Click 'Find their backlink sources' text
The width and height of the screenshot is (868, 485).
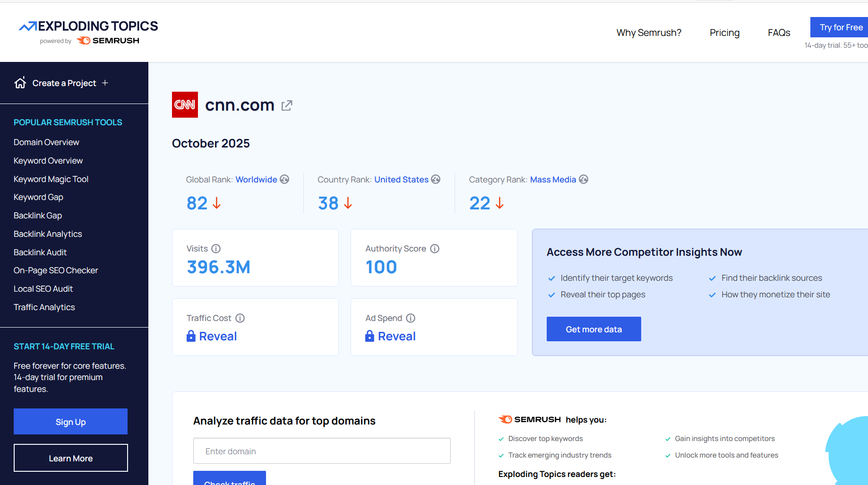(772, 278)
